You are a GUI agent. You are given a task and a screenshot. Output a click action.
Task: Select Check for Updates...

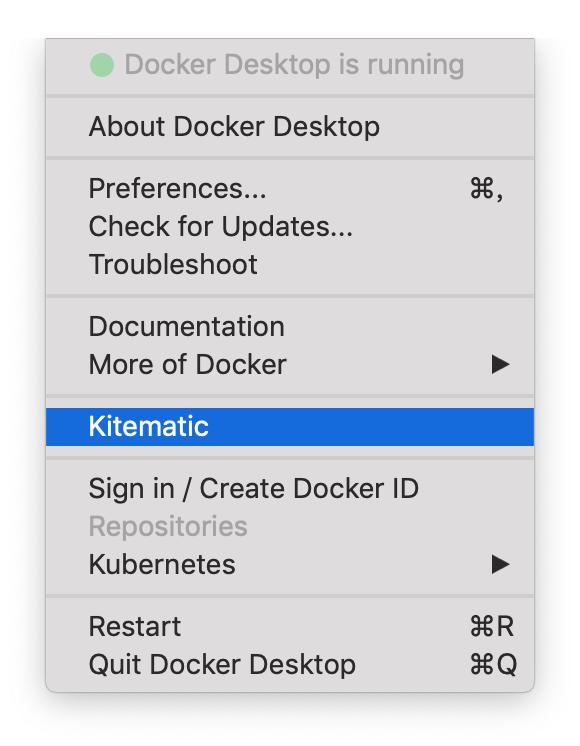click(290, 226)
